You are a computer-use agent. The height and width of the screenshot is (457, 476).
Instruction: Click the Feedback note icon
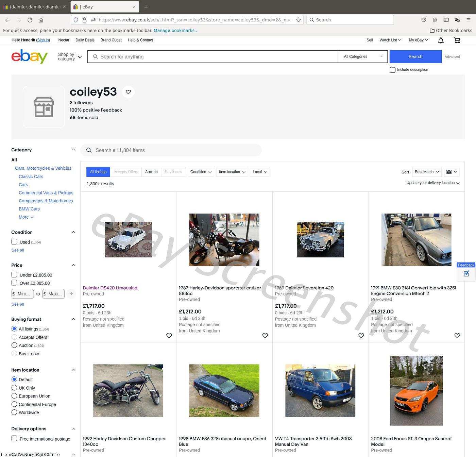(466, 274)
